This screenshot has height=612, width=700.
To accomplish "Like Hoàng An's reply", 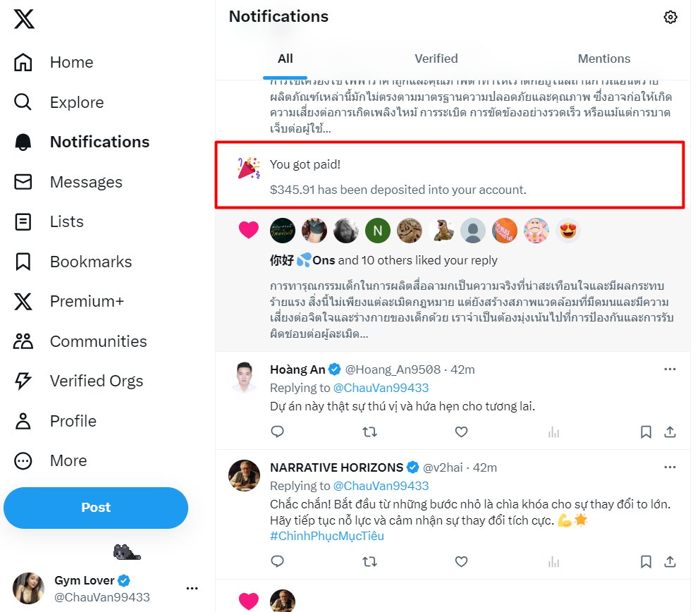I will [461, 432].
